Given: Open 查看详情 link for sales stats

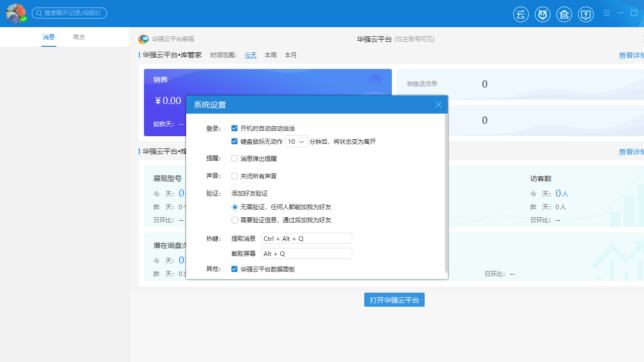Looking at the screenshot, I should pyautogui.click(x=630, y=55).
